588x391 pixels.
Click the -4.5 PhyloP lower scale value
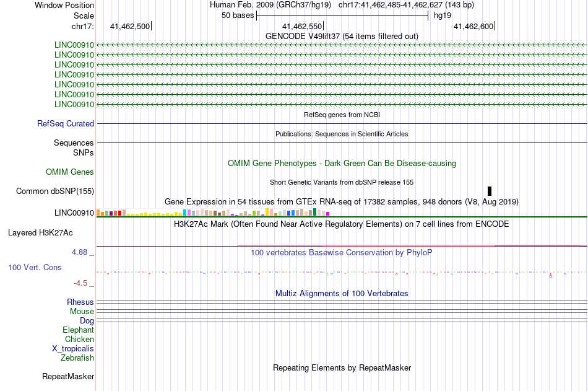point(80,283)
